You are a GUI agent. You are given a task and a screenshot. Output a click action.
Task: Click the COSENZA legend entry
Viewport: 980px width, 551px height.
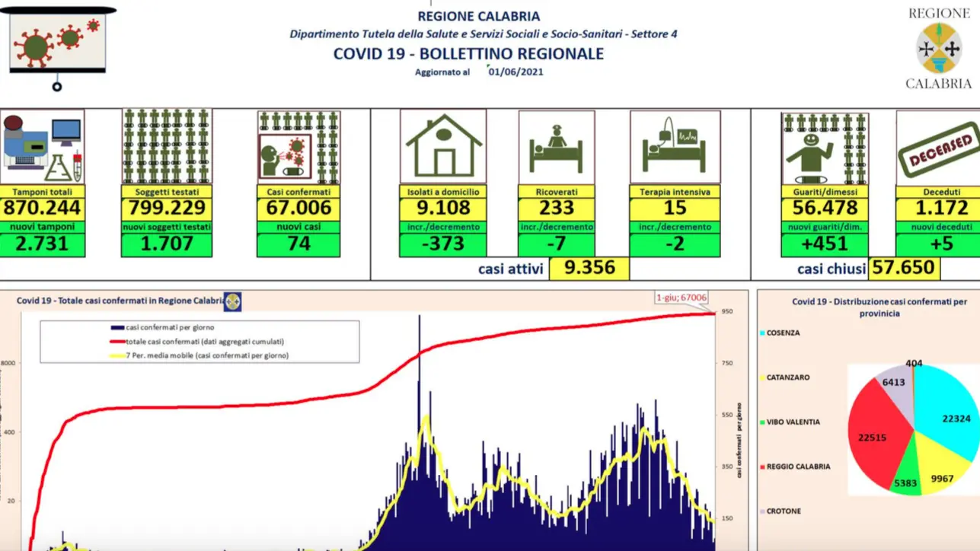[783, 333]
